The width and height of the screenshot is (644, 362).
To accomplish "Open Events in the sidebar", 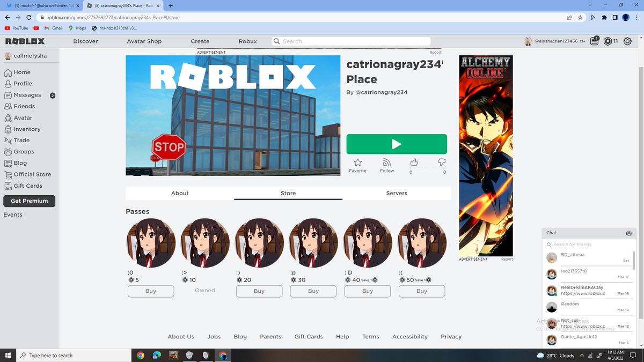I will pyautogui.click(x=13, y=215).
